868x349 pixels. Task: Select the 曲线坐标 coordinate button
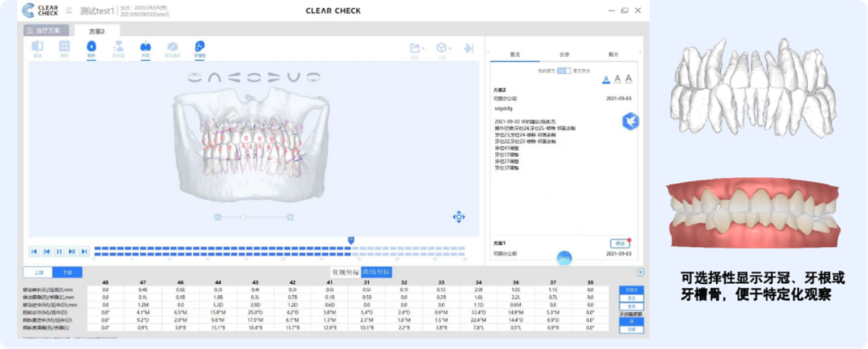point(376,273)
